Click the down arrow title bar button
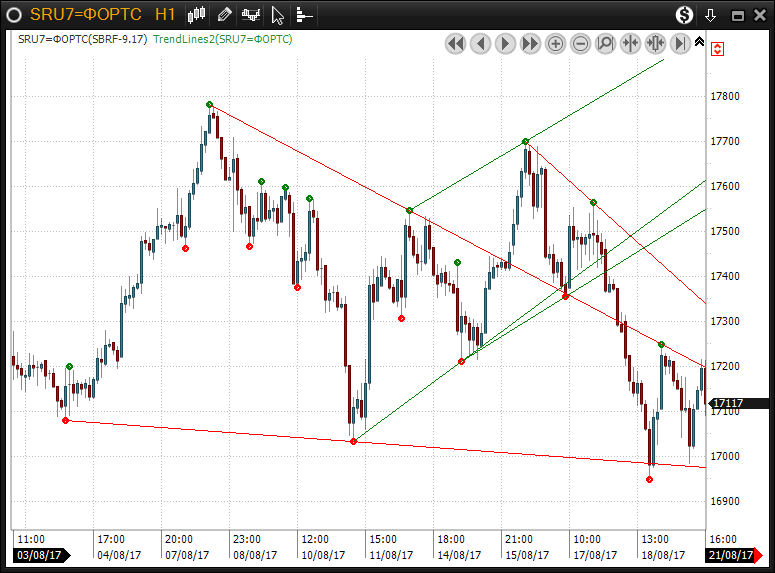775x573 pixels. tap(711, 15)
